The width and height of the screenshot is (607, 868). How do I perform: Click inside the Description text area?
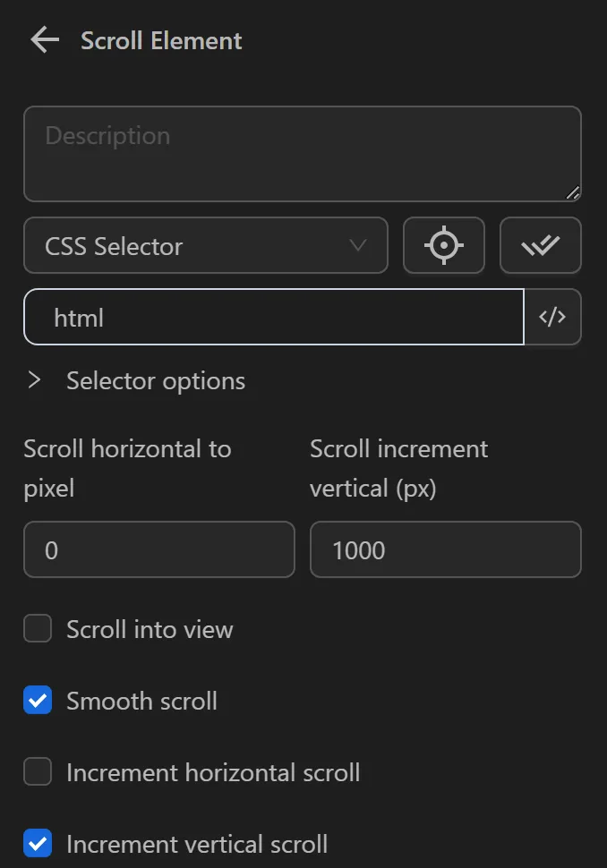click(303, 152)
